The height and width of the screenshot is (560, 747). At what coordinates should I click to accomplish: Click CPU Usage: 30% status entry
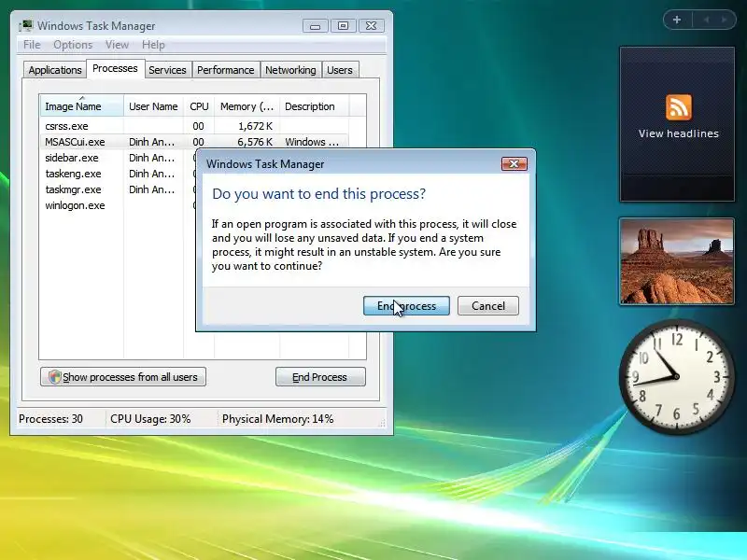[x=150, y=419]
